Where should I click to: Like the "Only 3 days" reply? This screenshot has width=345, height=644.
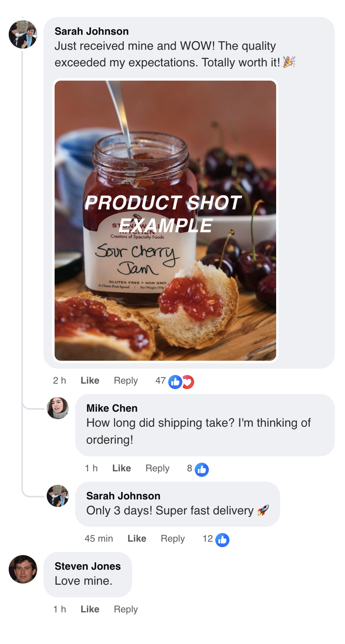137,539
